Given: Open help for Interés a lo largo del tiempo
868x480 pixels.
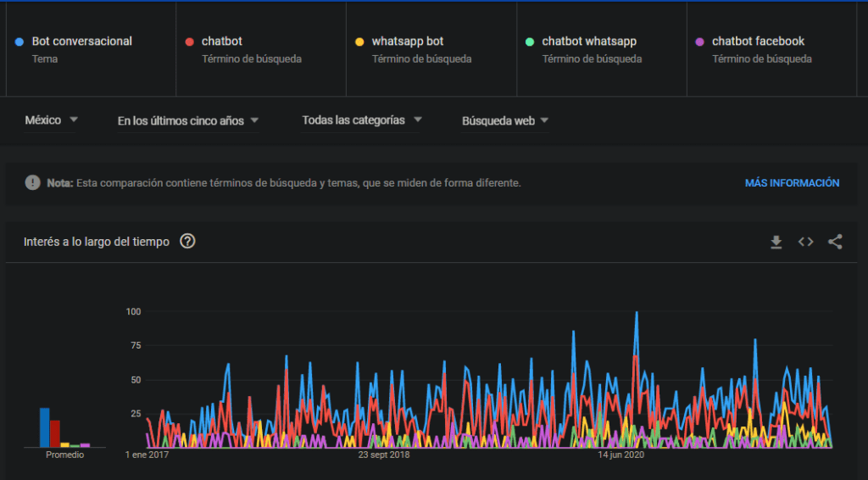Looking at the screenshot, I should [x=187, y=242].
